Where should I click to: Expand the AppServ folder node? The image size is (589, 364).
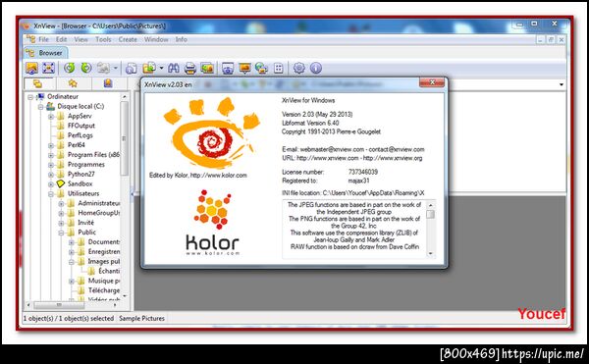click(51, 117)
